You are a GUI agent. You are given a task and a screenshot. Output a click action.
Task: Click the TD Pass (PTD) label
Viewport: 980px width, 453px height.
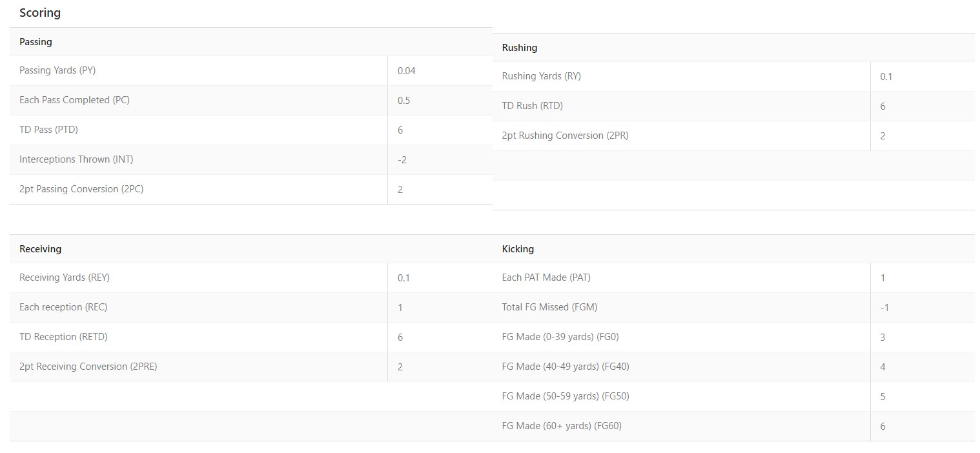[x=48, y=130]
